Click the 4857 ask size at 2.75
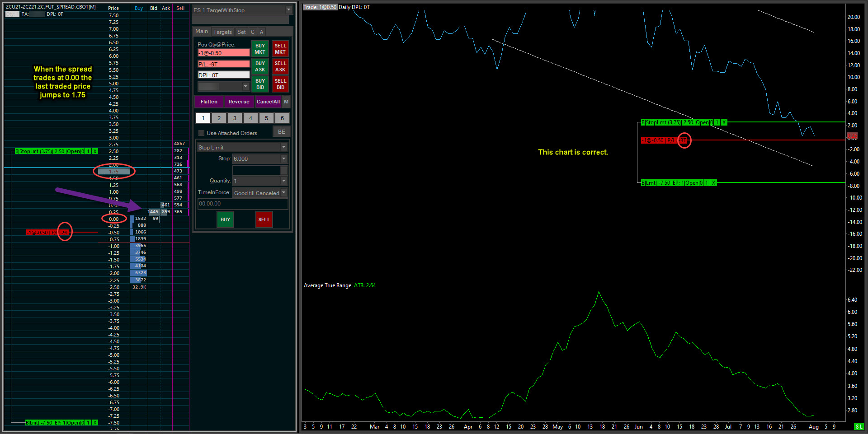Viewport: 868px width, 434px height. [179, 144]
